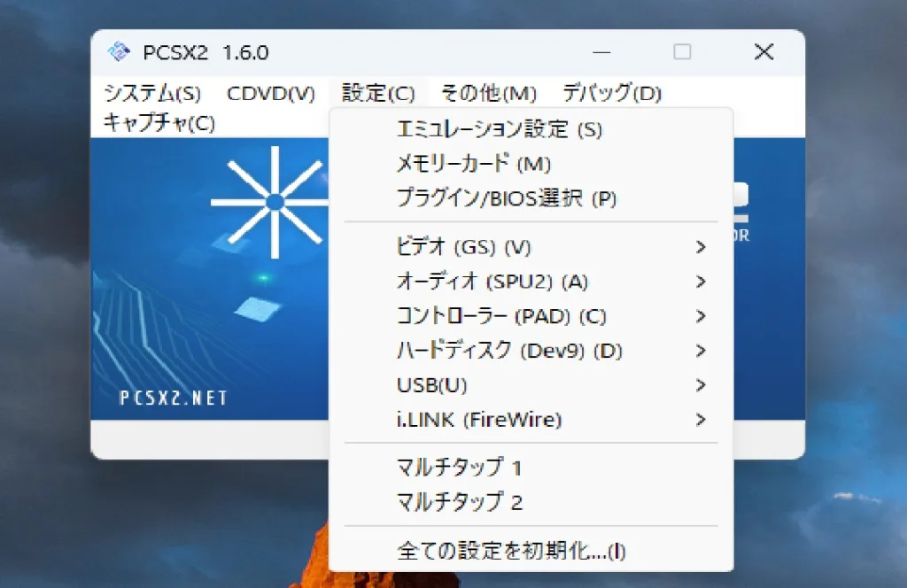Expand the コントローラー (PAD) (C) submenu
Viewport: 907px width, 588px height.
pyautogui.click(x=531, y=316)
